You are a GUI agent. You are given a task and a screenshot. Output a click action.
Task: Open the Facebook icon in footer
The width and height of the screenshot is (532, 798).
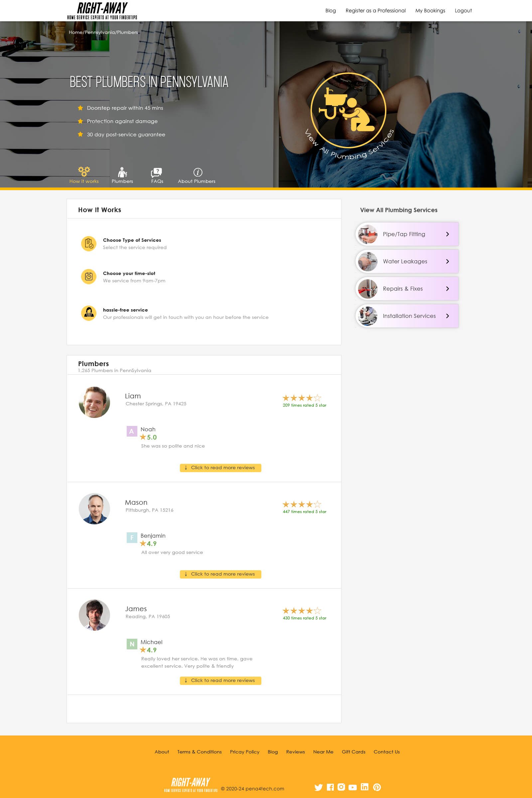tap(330, 787)
